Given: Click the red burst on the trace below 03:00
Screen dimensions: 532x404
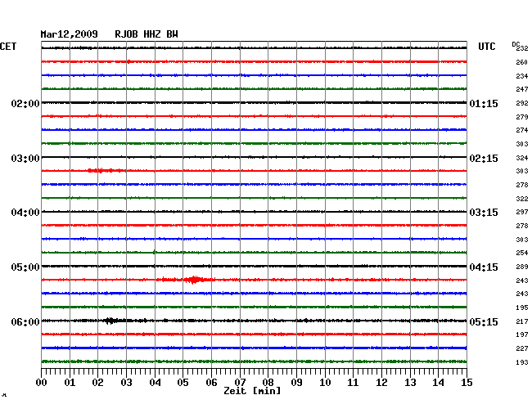Looking at the screenshot, I should coord(106,170).
